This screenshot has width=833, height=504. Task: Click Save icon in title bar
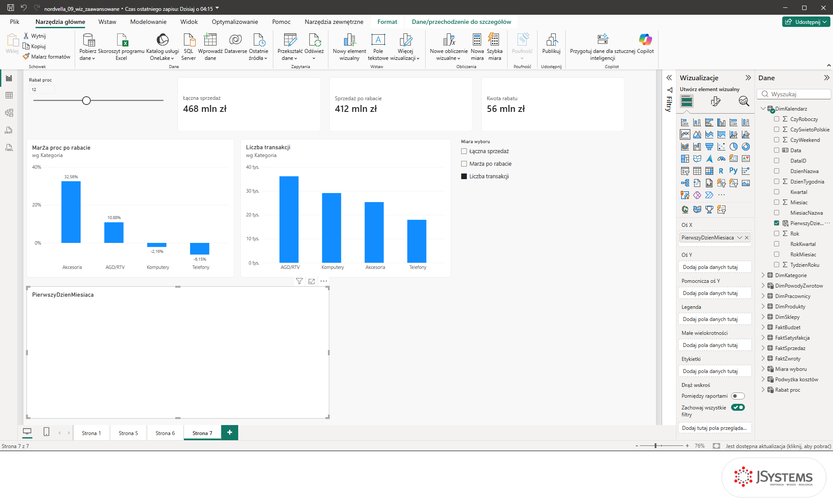(x=10, y=8)
